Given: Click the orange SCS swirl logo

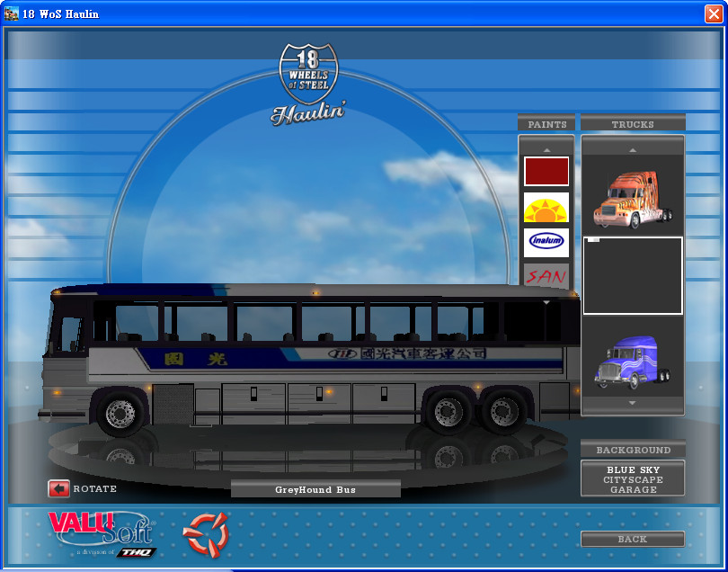Looking at the screenshot, I should coord(205,534).
